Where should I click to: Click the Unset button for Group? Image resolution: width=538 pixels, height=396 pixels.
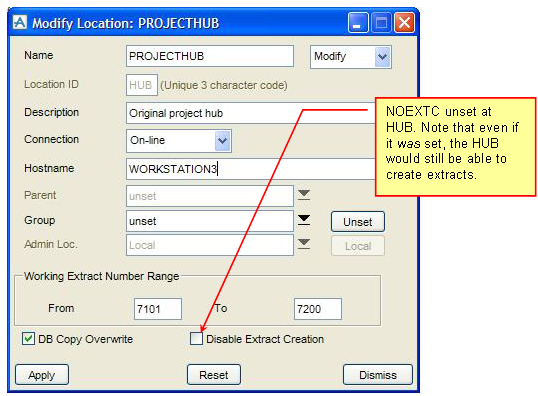click(358, 222)
